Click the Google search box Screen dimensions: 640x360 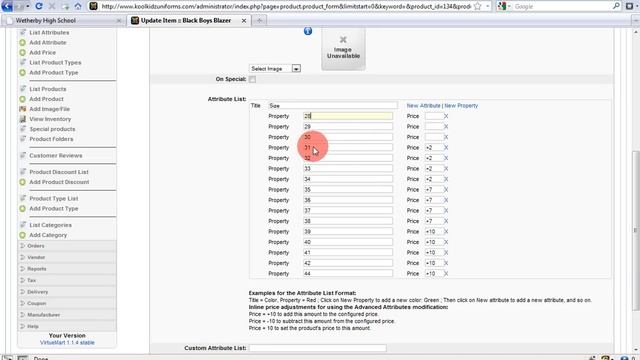pos(562,6)
